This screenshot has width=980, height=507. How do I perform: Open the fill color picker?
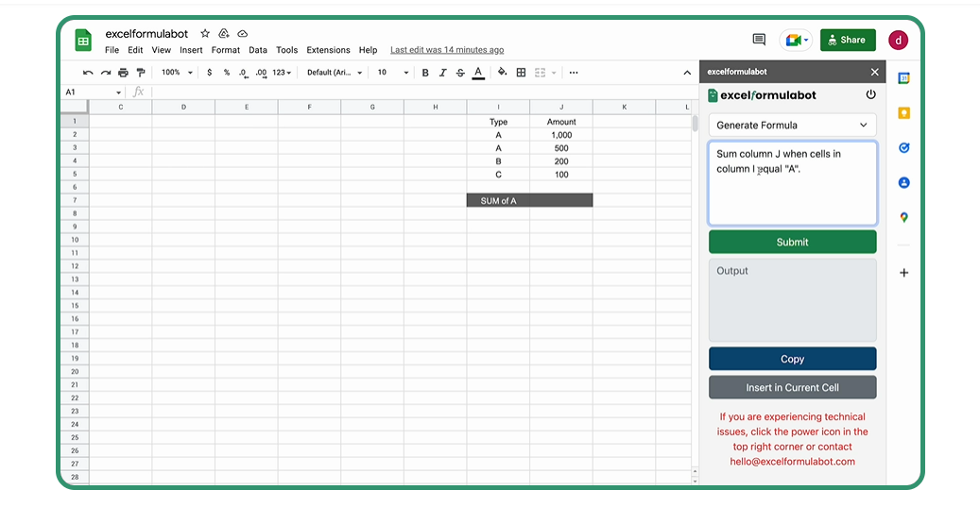[x=502, y=73]
